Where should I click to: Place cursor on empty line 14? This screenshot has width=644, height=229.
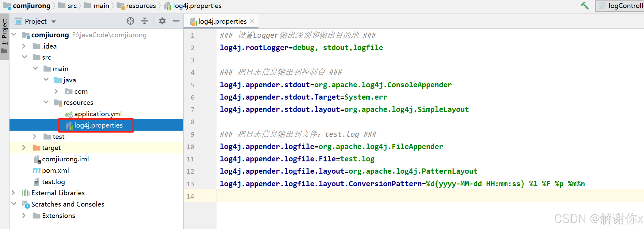pyautogui.click(x=430, y=196)
